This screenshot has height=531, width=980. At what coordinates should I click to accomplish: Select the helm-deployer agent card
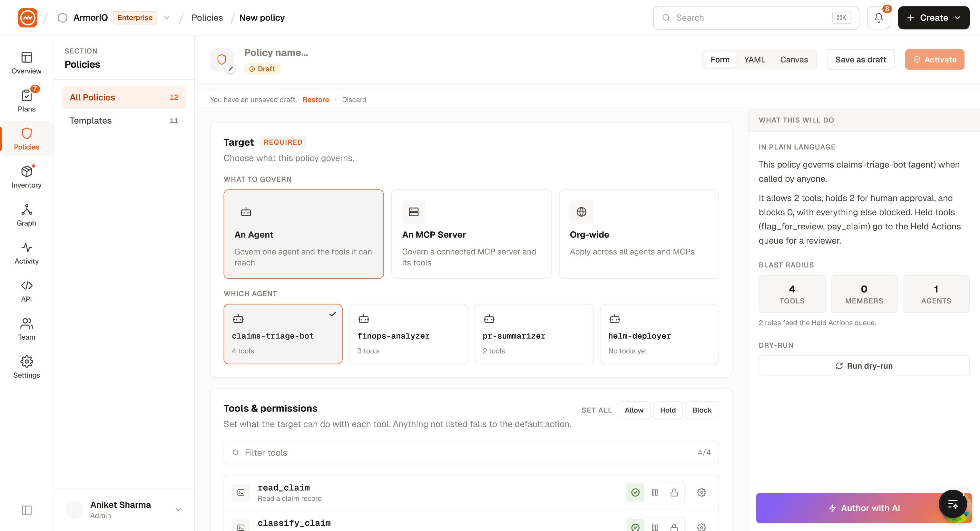(659, 333)
